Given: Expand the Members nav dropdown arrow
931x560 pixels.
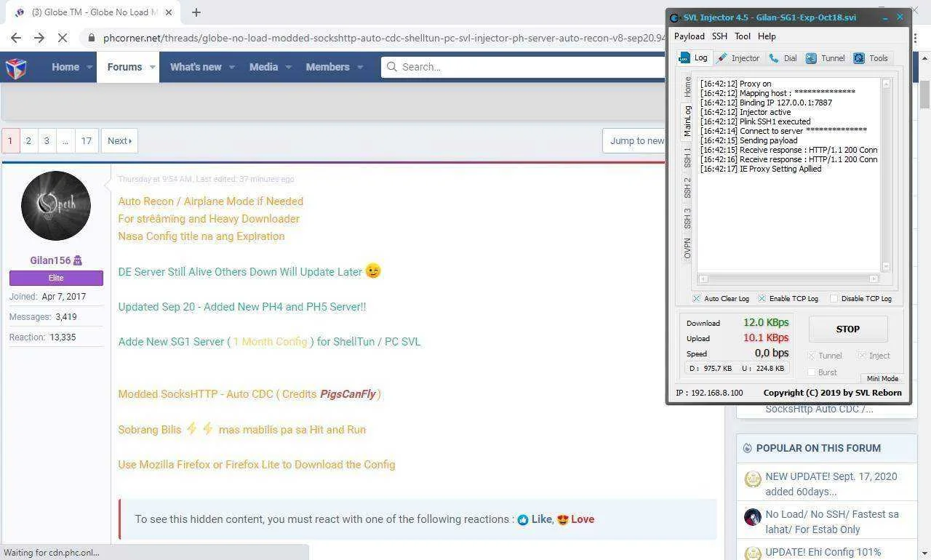Looking at the screenshot, I should 359,67.
